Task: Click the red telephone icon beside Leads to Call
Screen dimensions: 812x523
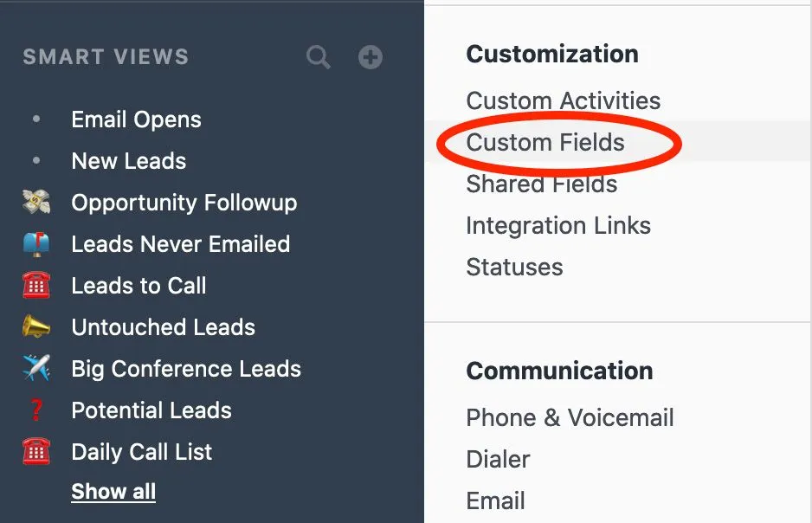Action: pyautogui.click(x=36, y=286)
